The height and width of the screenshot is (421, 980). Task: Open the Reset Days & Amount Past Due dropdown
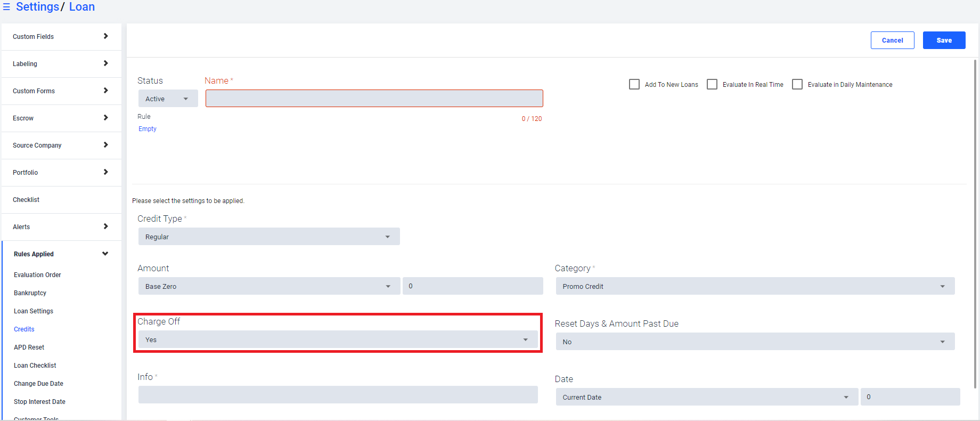click(755, 342)
